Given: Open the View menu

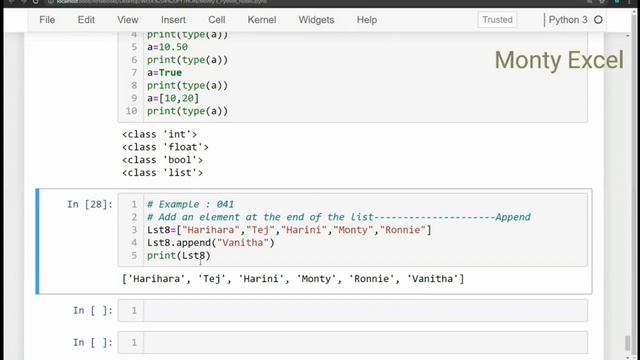Looking at the screenshot, I should coord(128,20).
